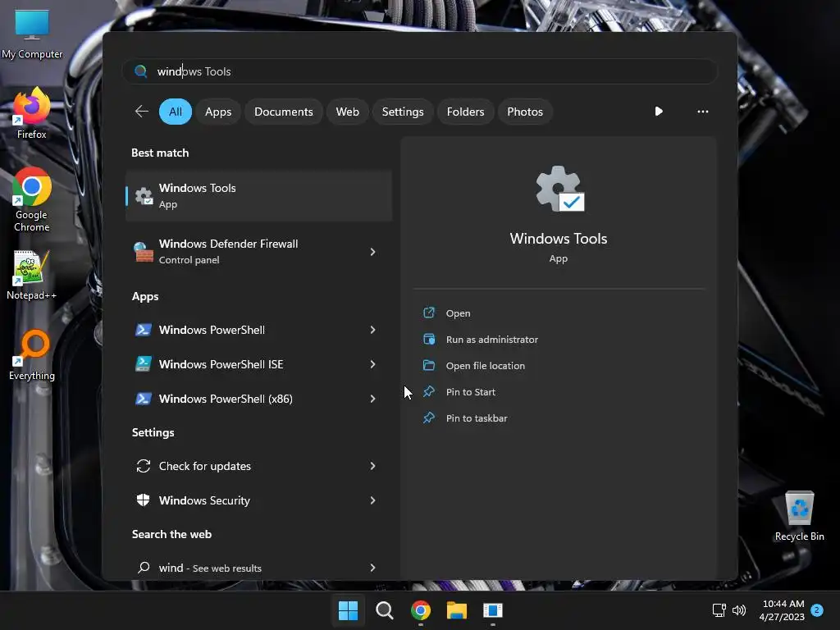Image resolution: width=840 pixels, height=630 pixels.
Task: Click volume speaker icon in tray
Action: pyautogui.click(x=739, y=610)
